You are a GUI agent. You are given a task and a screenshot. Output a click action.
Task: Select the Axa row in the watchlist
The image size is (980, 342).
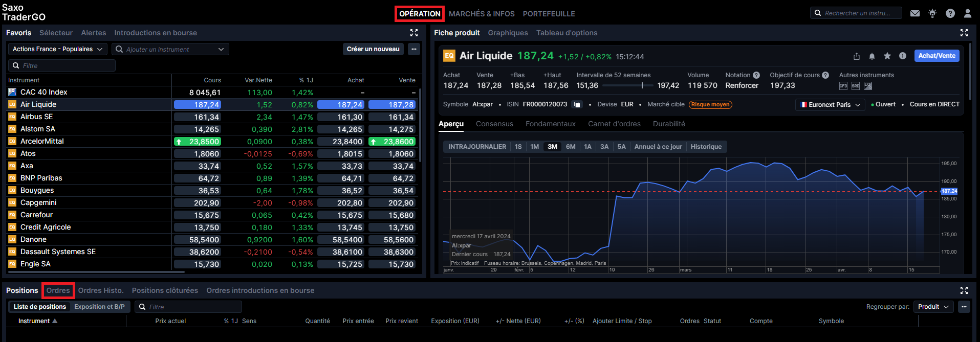click(212, 166)
